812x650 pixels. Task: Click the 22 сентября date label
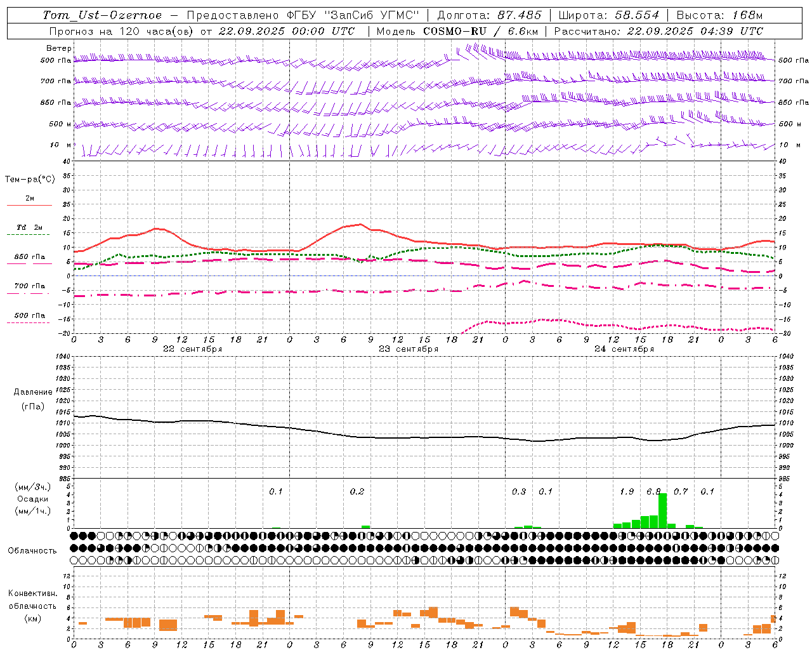(x=193, y=348)
